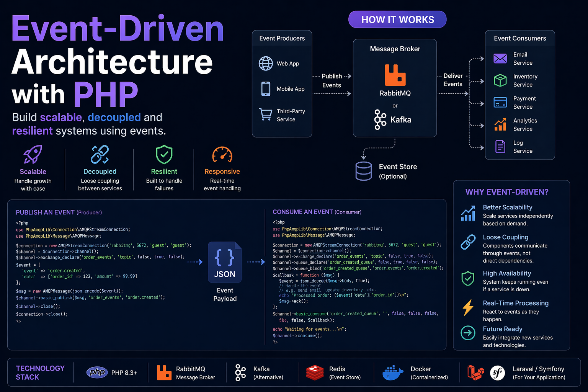Click the RabbitMQ logo in Technology Stack
Viewport: 588px width, 392px height.
(164, 372)
